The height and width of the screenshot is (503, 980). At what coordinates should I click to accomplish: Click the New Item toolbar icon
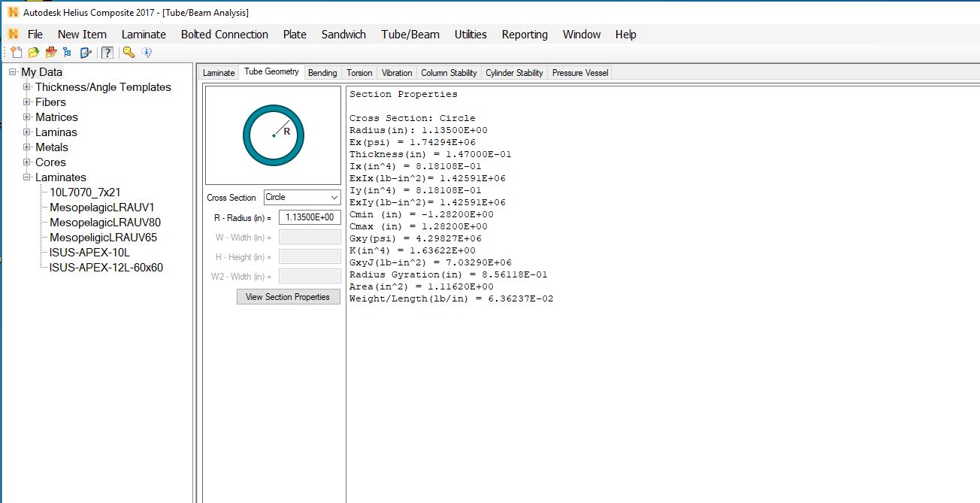click(17, 53)
